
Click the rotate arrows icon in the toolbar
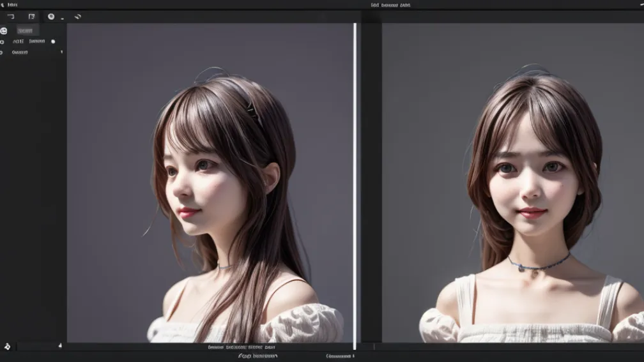78,17
